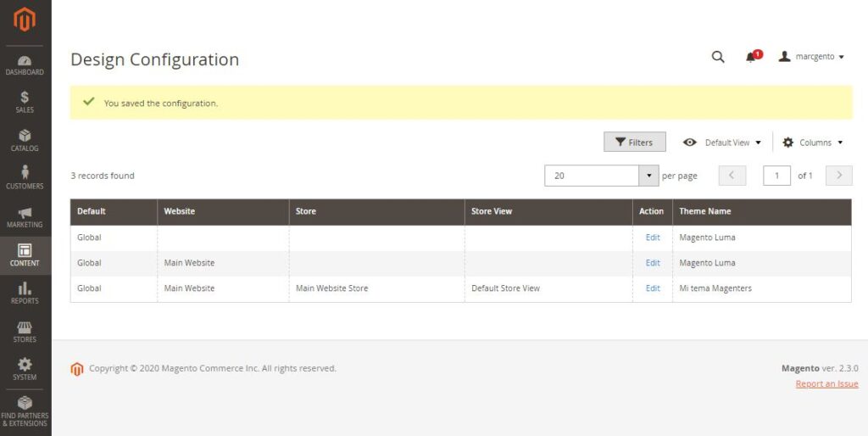868x436 pixels.
Task: Expand the Columns dropdown
Action: tap(812, 143)
